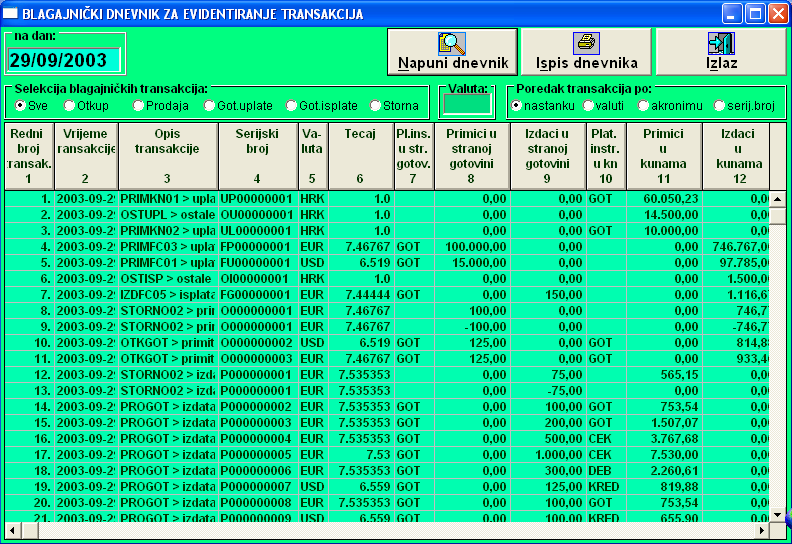Choose the Prodaja radio option

(x=139, y=105)
